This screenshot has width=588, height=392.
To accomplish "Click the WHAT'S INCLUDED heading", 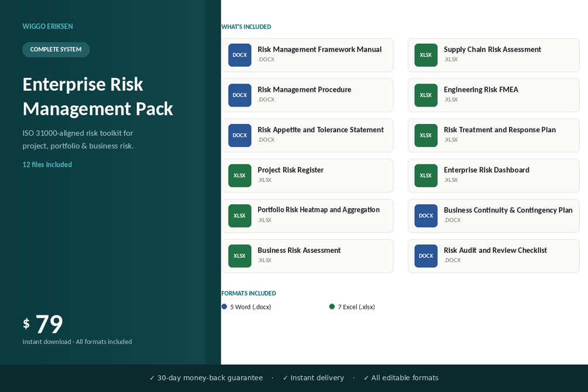I will 246,27.
